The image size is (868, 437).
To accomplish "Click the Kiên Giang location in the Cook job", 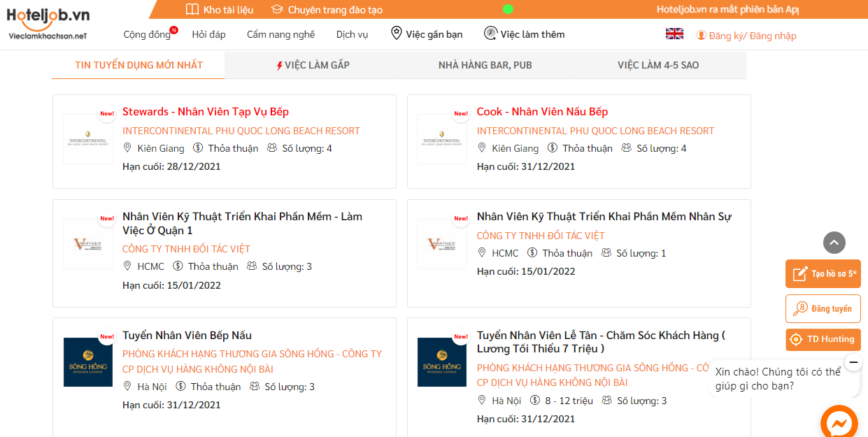I will [x=515, y=148].
